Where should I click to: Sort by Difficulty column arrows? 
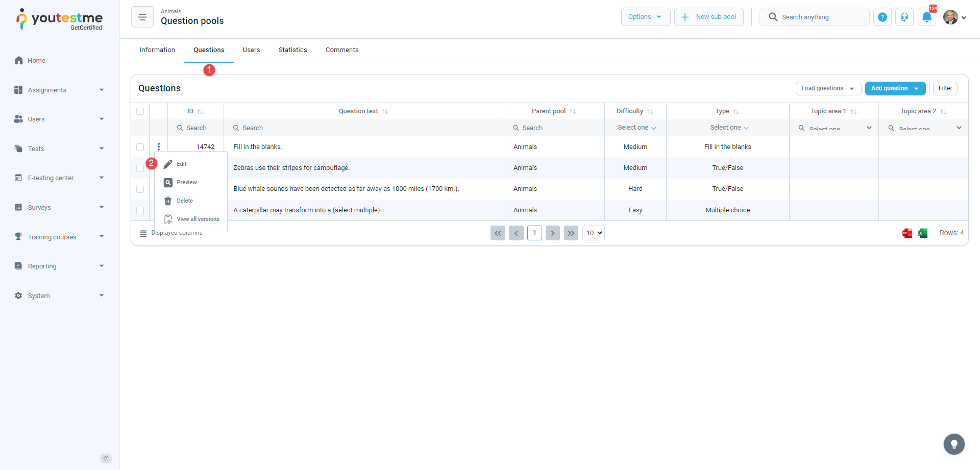tap(650, 112)
